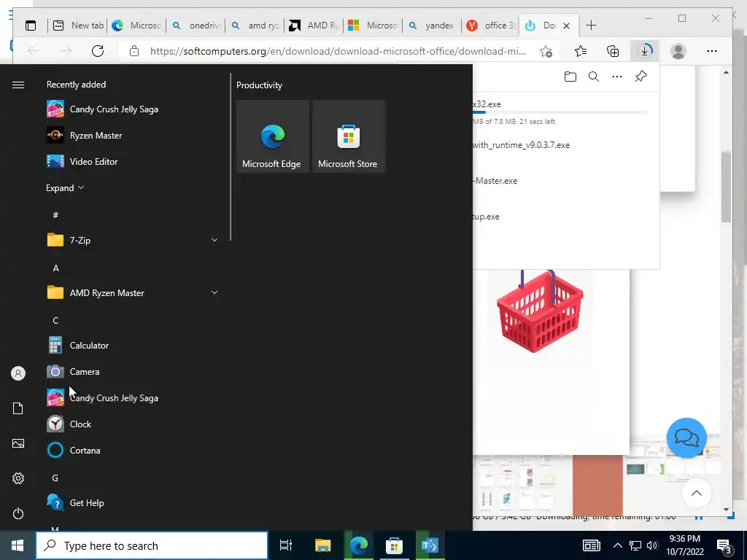Show hidden tray icons chevron
Screen dimensions: 747x560
tap(617, 545)
